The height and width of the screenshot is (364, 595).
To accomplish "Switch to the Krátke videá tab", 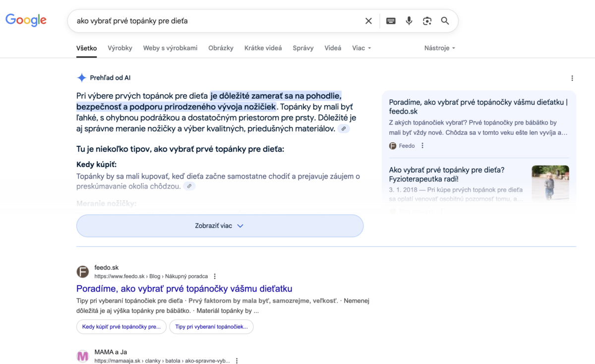I will 263,48.
